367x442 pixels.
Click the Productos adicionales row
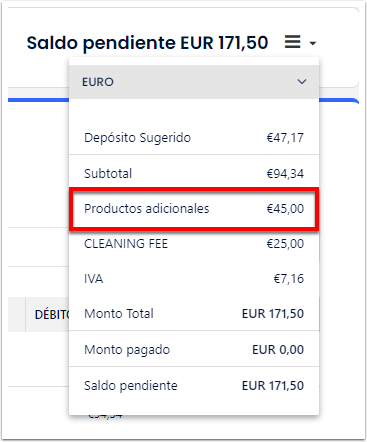click(194, 209)
